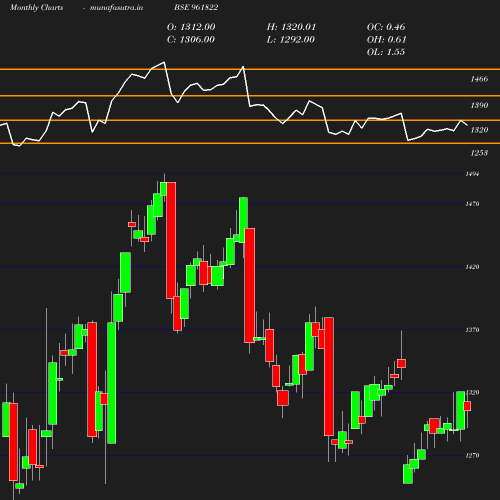Click the 1494 candlestick axis label

pos(472,174)
